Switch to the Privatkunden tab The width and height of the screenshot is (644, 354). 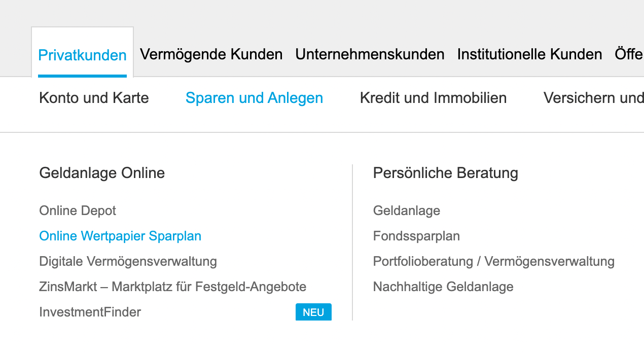pyautogui.click(x=82, y=55)
